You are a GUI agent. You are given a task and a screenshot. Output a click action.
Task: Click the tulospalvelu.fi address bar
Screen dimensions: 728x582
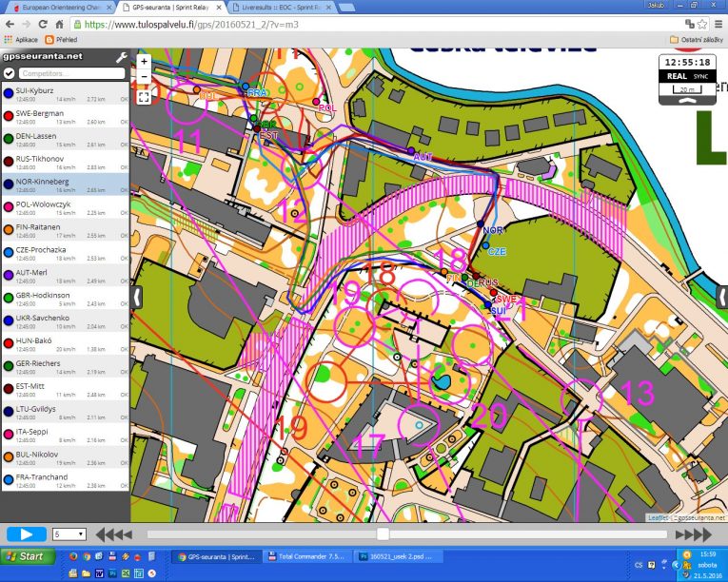371,24
